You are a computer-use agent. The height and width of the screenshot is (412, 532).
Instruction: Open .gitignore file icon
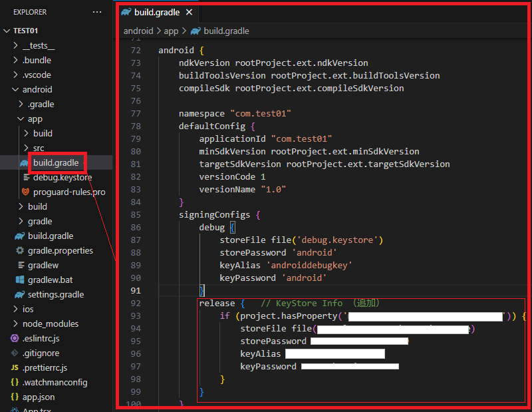click(x=15, y=353)
